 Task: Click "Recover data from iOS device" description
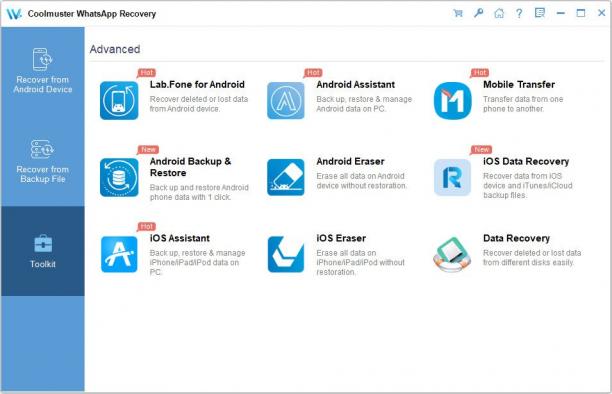coord(528,185)
